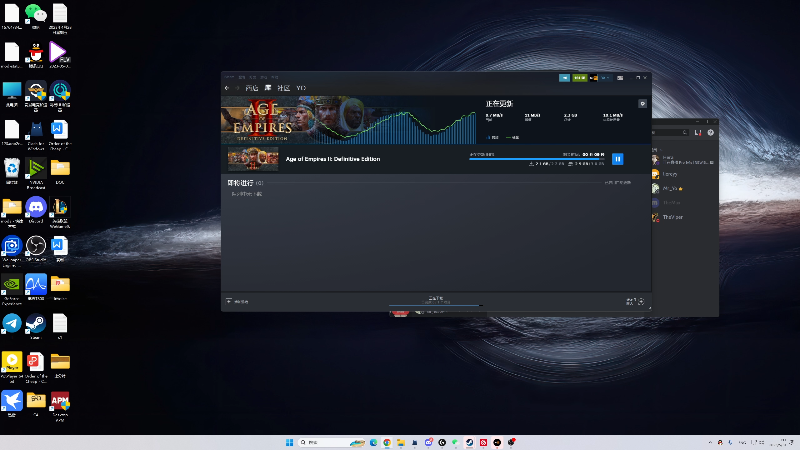The image size is (800, 450).
Task: Open the This PC monitor desktop icon
Action: (x=12, y=94)
